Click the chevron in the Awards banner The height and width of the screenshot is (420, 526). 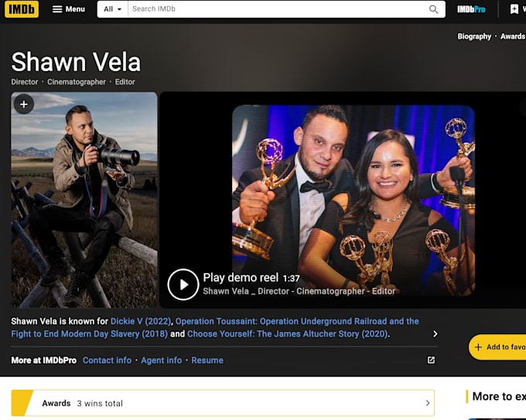[427, 403]
